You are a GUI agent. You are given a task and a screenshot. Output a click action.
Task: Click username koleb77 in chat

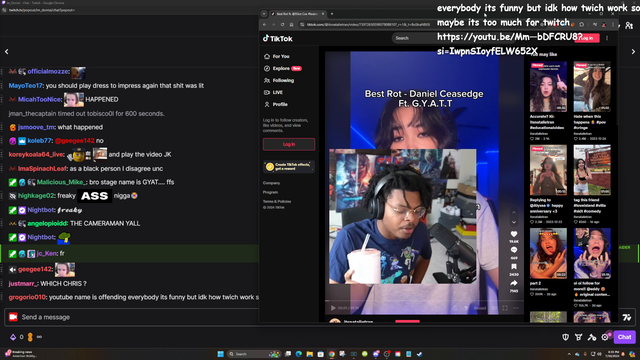pos(39,141)
